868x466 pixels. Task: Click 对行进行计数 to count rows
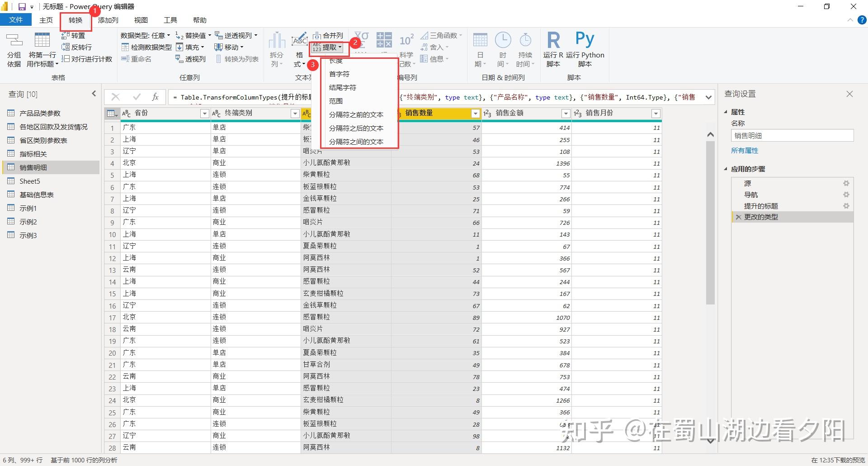point(87,58)
